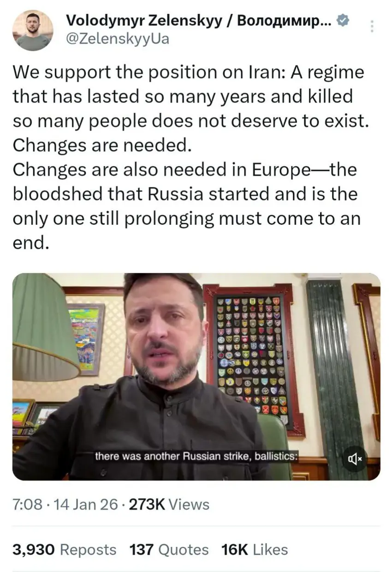This screenshot has height=572, width=392.
Task: Show the 3,930 Reposts list
Action: coord(65,549)
